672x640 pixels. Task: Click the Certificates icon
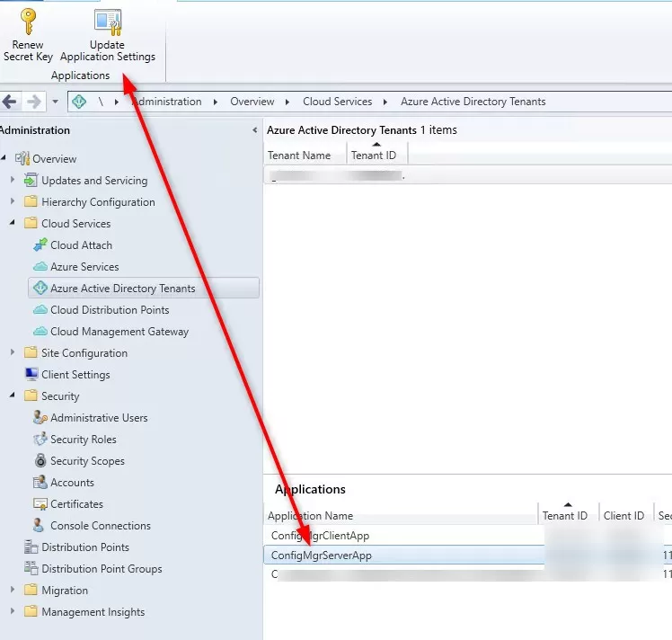point(40,504)
